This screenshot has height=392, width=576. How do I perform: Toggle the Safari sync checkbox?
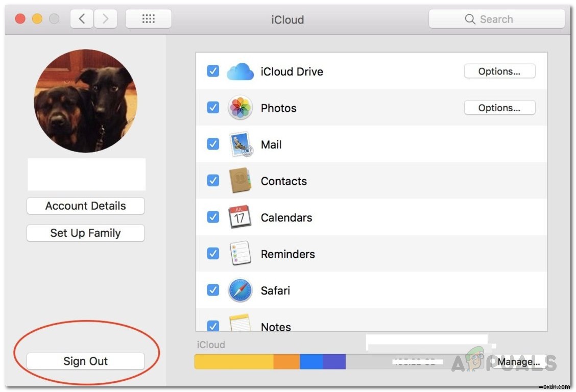(x=213, y=290)
